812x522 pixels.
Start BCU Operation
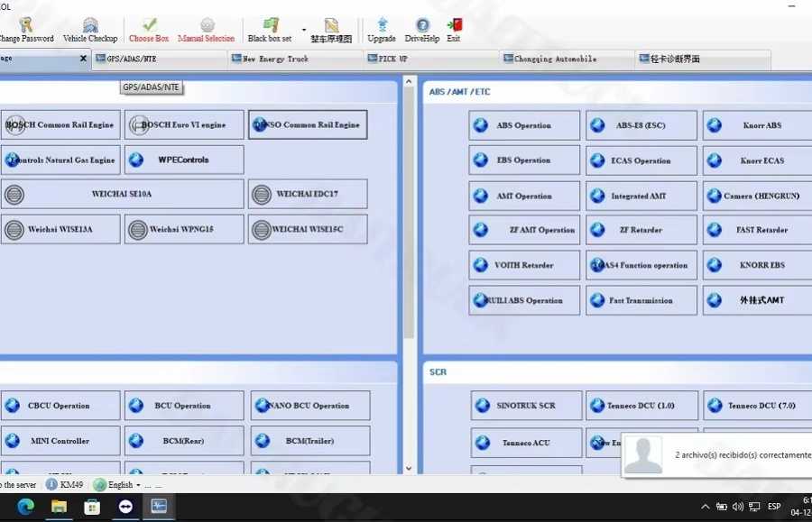pos(184,406)
